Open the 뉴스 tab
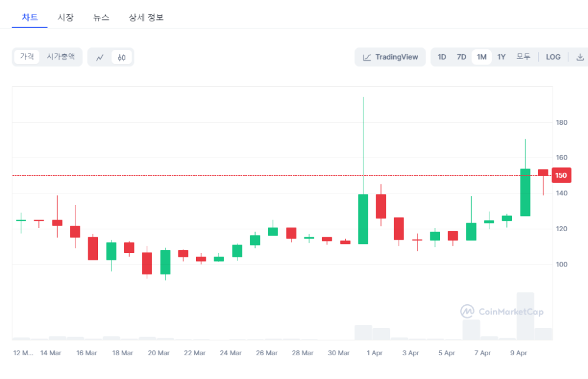The image size is (588, 379). (x=101, y=18)
